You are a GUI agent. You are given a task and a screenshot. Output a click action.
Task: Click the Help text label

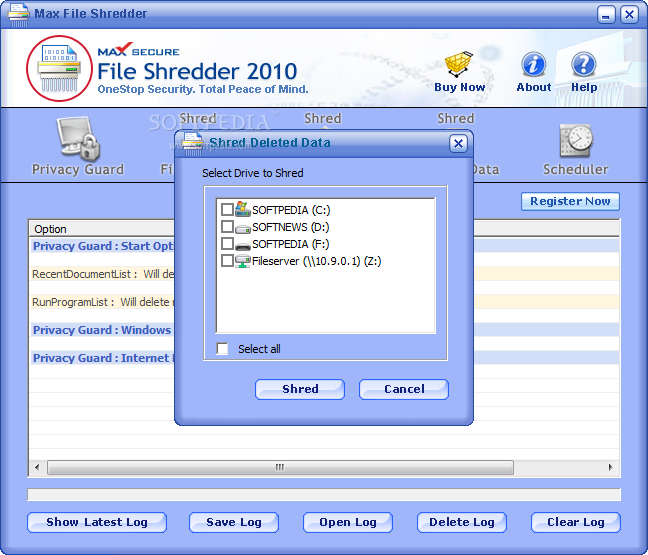(x=584, y=87)
